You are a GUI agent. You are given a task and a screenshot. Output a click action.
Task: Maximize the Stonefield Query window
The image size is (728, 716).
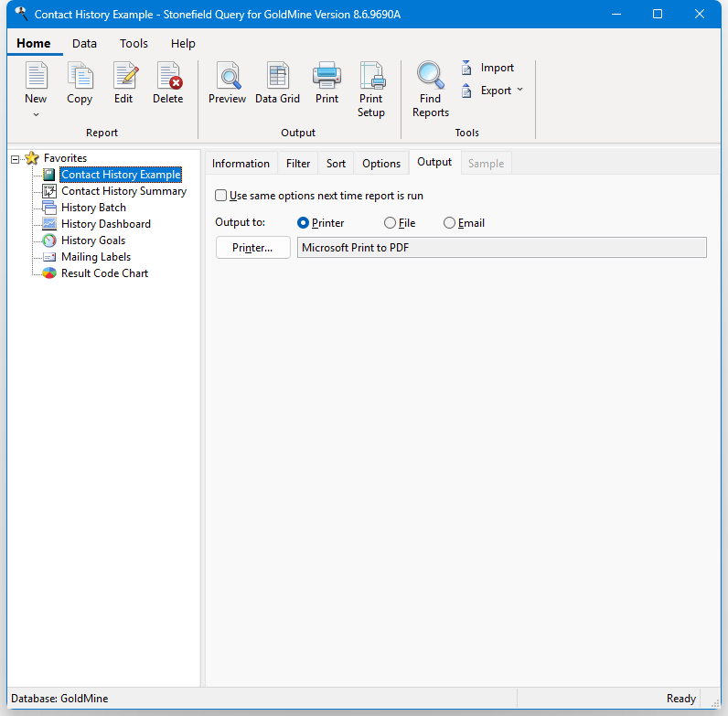[x=658, y=14]
